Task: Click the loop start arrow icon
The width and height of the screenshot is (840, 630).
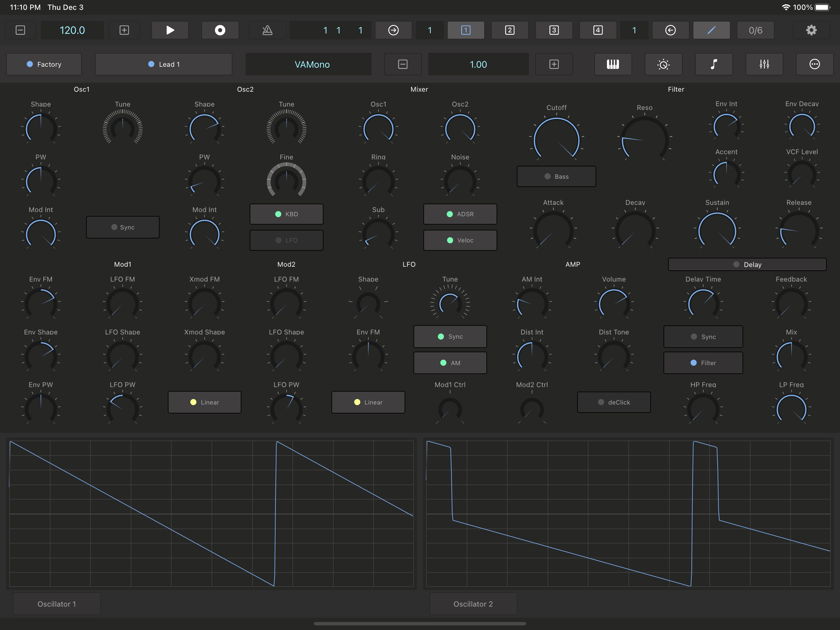Action: point(394,30)
